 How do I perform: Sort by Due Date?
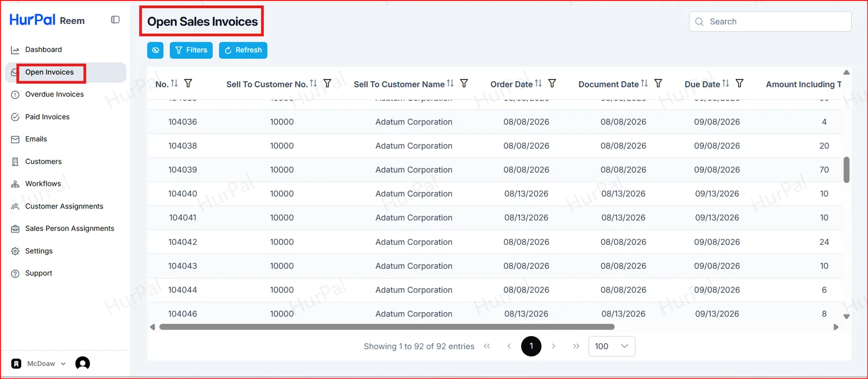click(726, 84)
